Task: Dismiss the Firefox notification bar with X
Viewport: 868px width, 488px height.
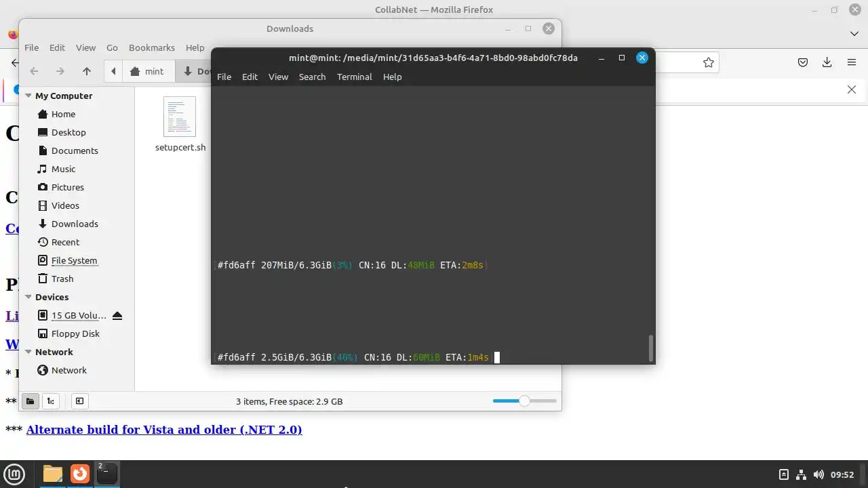Action: [852, 89]
